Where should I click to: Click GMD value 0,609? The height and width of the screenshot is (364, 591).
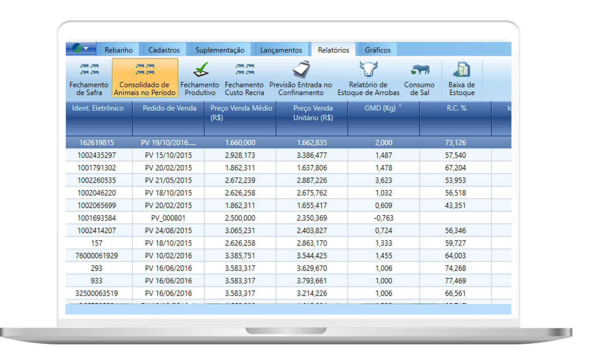tap(383, 206)
